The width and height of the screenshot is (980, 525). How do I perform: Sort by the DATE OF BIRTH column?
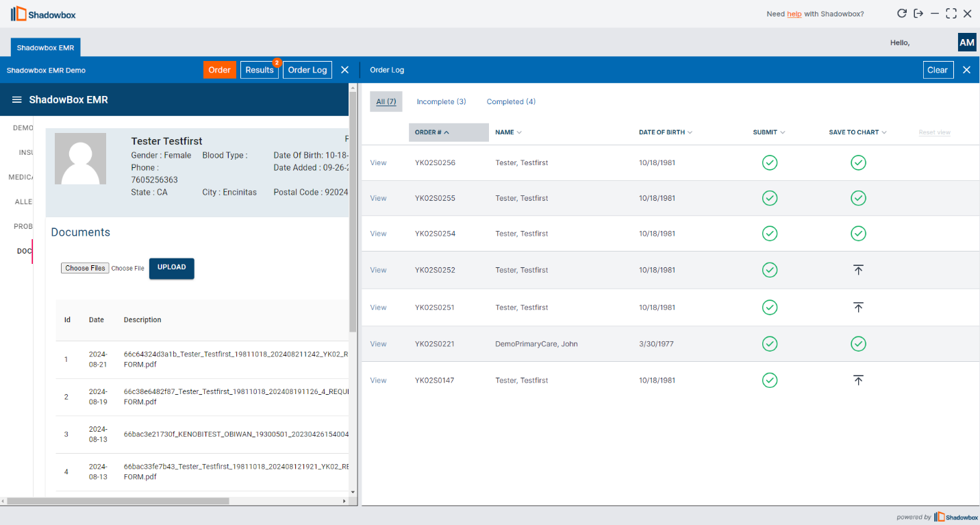(665, 132)
